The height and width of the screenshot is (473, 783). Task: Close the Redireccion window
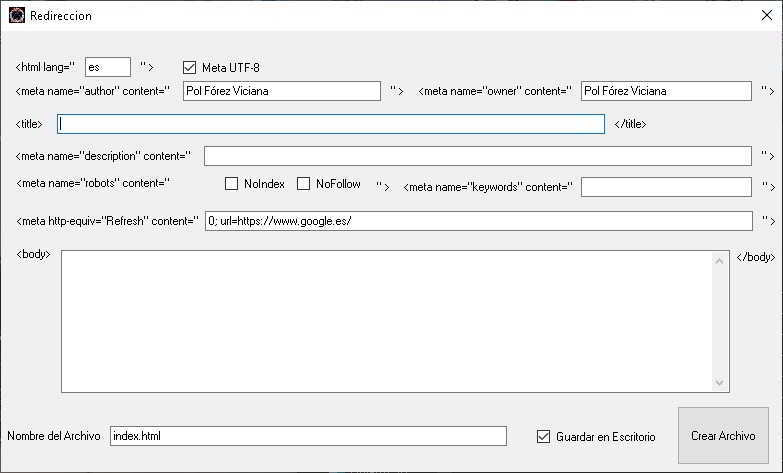(x=766, y=16)
